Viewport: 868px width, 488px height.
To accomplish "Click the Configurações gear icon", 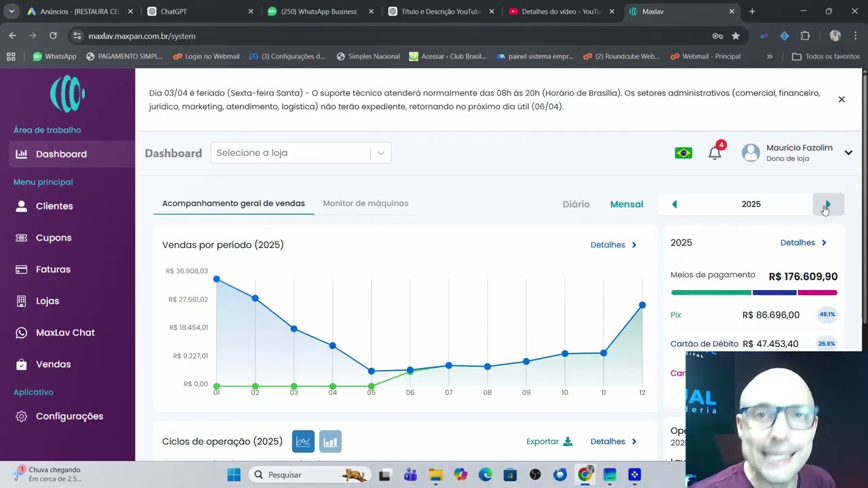I will [x=22, y=416].
